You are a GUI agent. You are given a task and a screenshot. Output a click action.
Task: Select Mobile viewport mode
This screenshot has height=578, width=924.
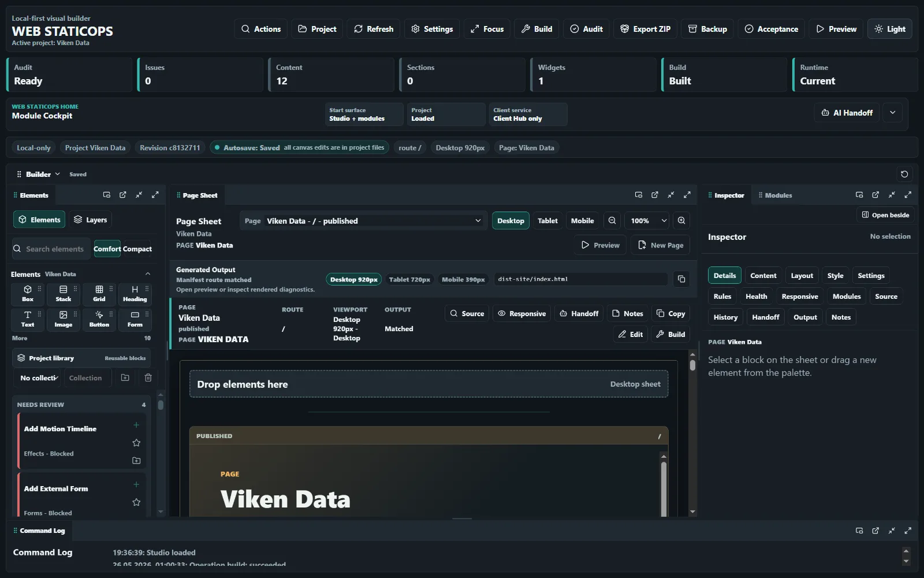(582, 221)
